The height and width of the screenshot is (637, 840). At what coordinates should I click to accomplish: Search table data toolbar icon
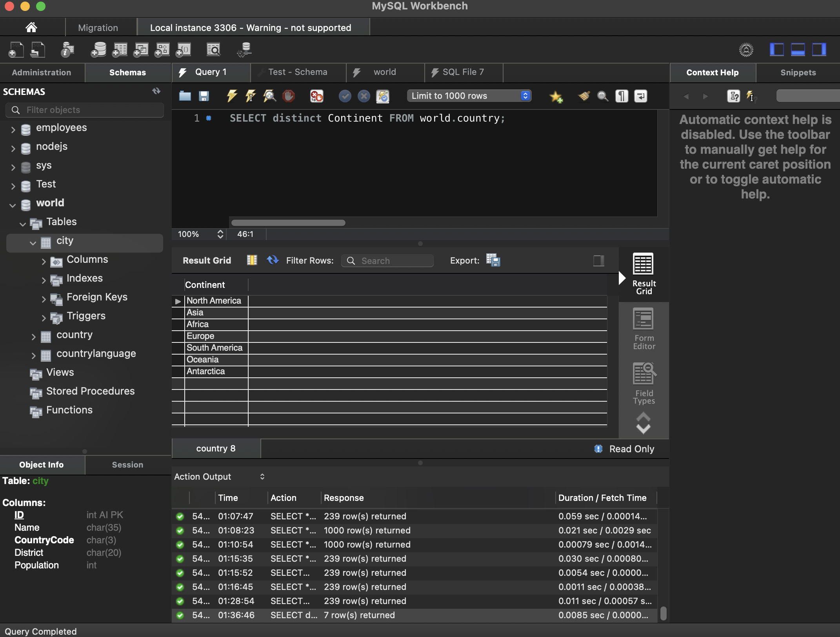click(x=214, y=50)
